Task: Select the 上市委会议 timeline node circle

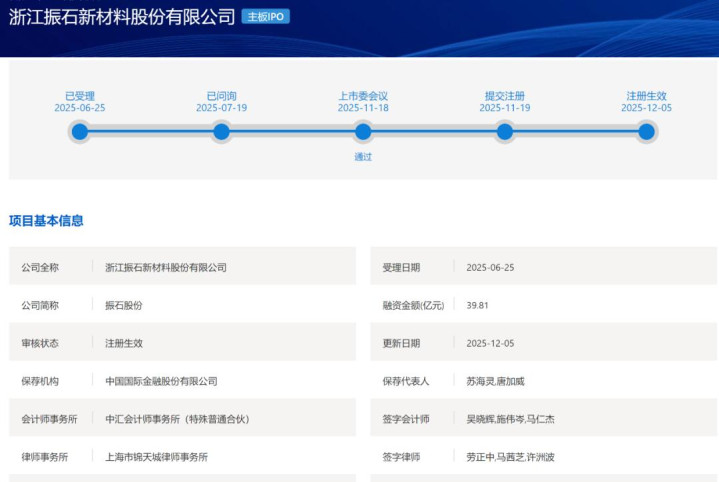Action: coord(363,132)
